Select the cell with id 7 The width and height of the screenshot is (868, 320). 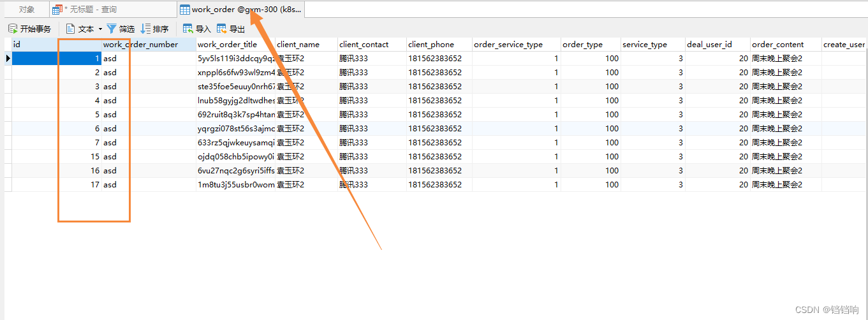pyautogui.click(x=57, y=142)
